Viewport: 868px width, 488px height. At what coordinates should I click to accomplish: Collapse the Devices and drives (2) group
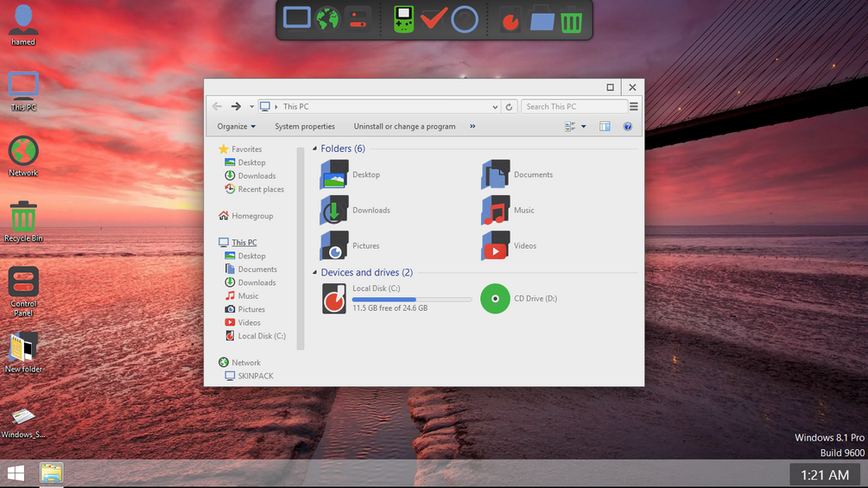314,272
